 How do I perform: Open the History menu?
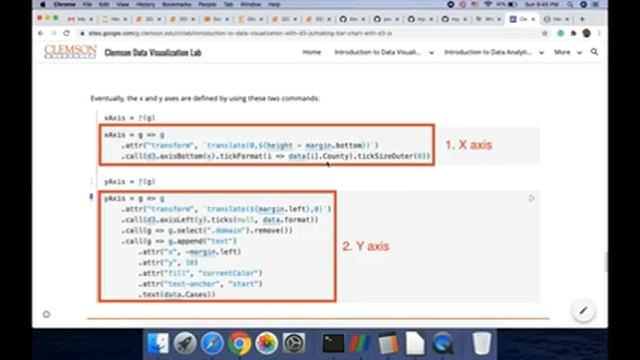point(145,4)
